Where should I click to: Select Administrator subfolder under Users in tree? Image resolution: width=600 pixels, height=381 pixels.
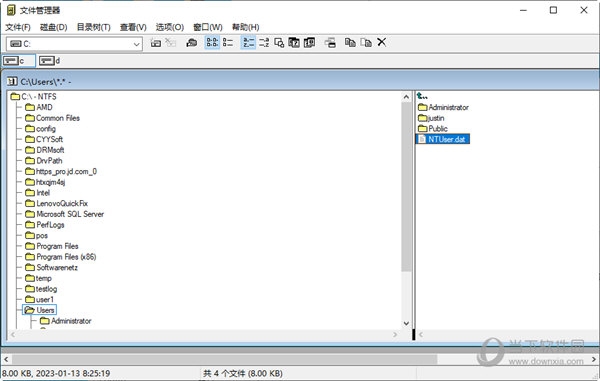pos(66,321)
